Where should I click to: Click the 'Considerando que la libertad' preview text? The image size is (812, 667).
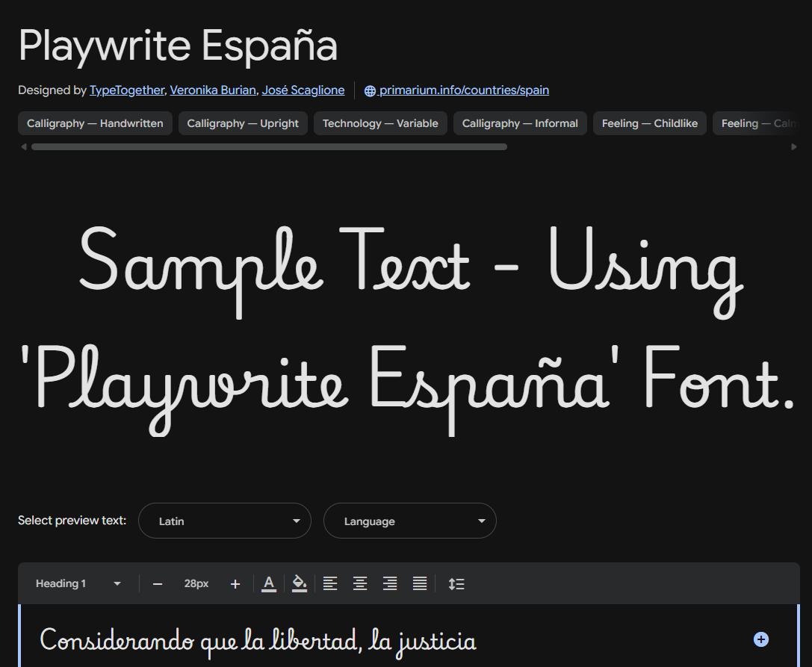pos(258,642)
